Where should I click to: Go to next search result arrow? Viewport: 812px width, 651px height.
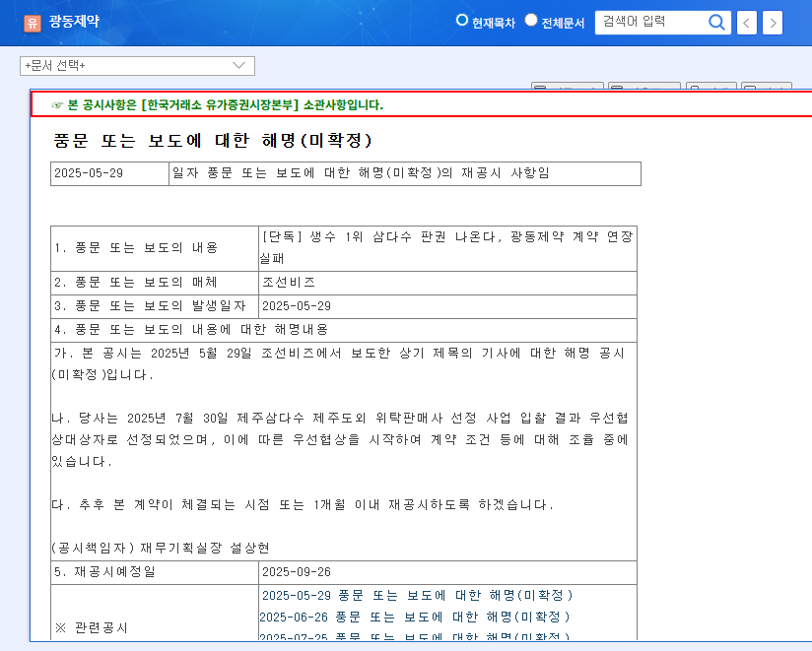click(773, 23)
